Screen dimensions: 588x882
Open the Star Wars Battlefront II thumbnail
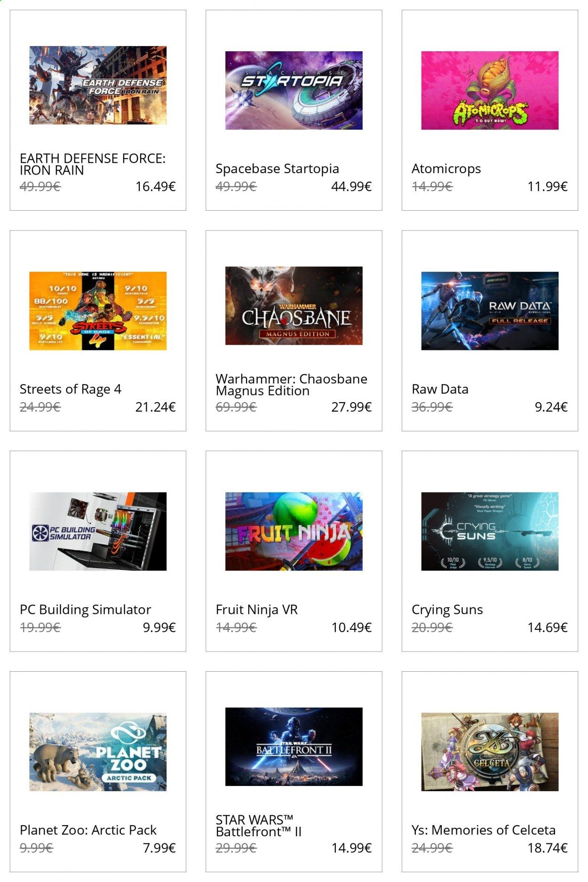tap(294, 747)
